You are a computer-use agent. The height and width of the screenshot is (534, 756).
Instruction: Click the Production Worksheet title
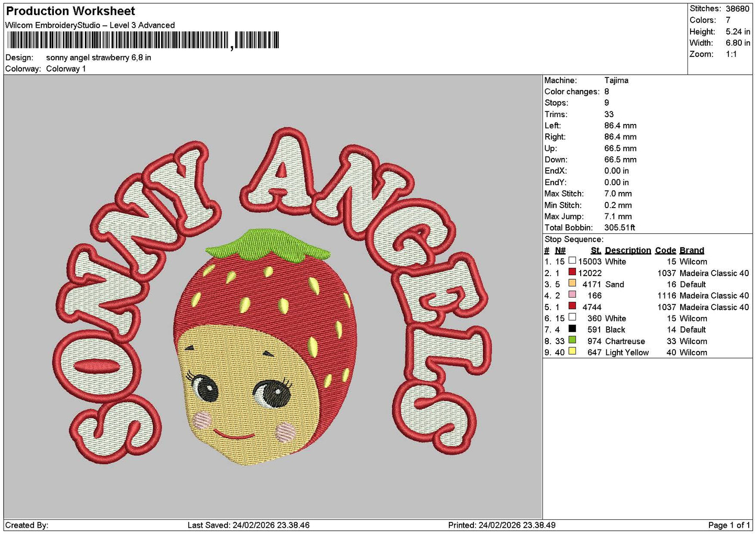point(70,11)
